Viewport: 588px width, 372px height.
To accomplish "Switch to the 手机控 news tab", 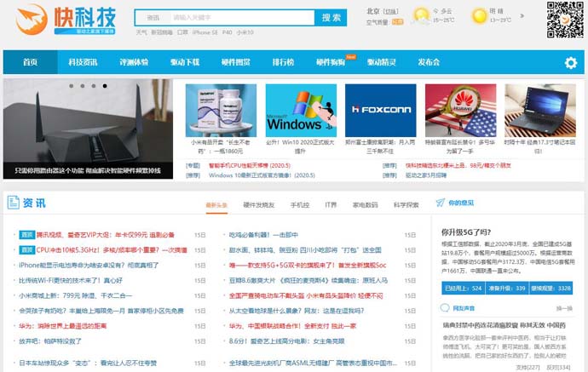I will [x=300, y=205].
